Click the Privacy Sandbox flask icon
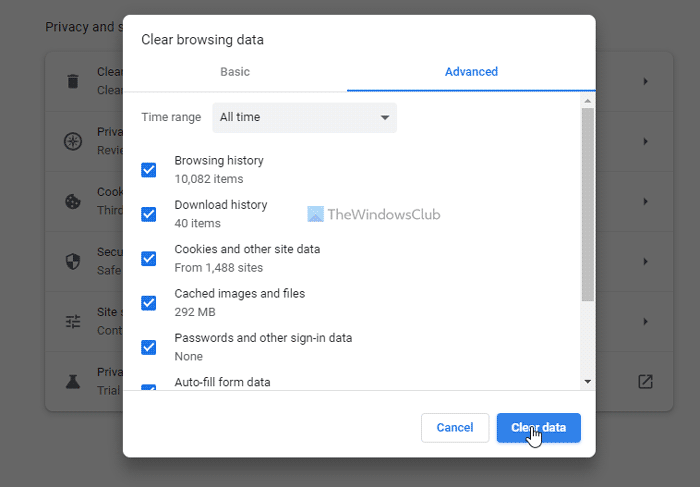The image size is (700, 487). [x=73, y=381]
